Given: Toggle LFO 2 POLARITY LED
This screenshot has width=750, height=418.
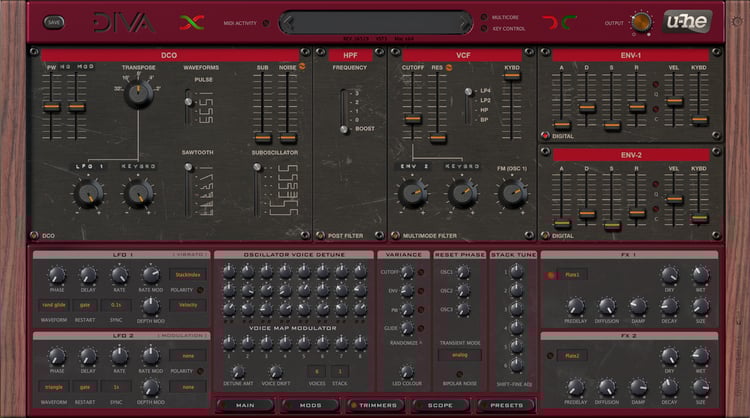Looking at the screenshot, I should coord(200,371).
